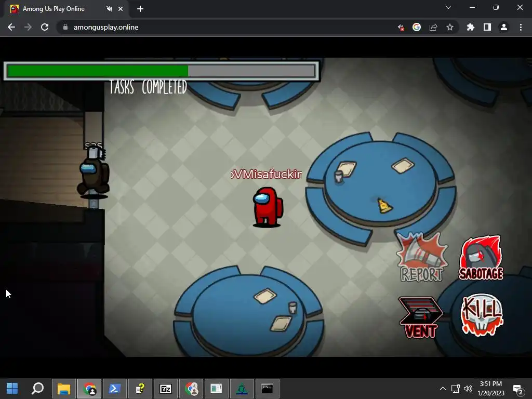Click the REPORT megaphone button
Image resolution: width=532 pixels, height=399 pixels.
[422, 258]
